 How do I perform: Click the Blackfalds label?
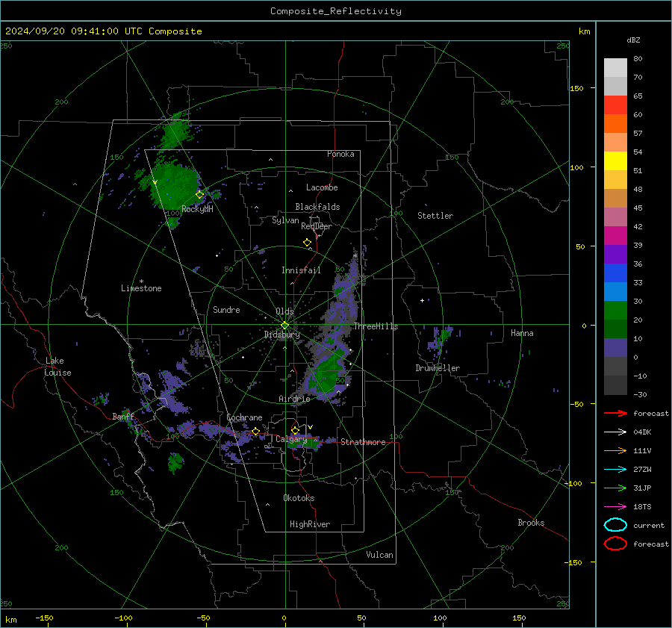point(317,207)
